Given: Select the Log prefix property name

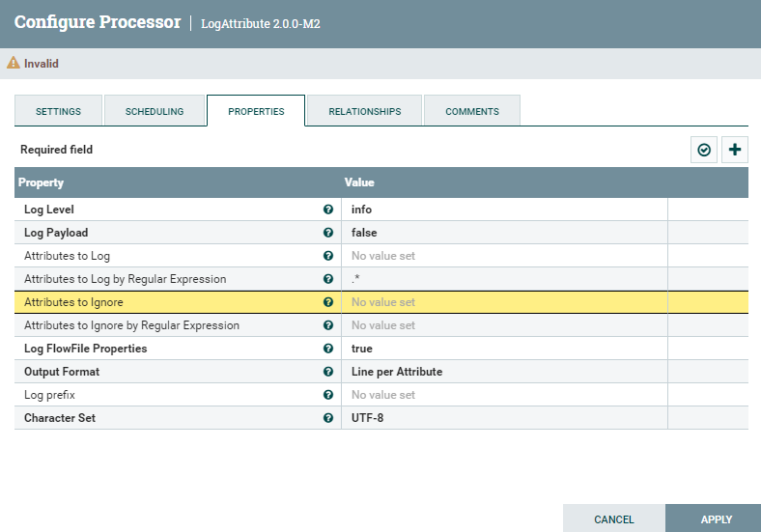Looking at the screenshot, I should (x=49, y=395).
